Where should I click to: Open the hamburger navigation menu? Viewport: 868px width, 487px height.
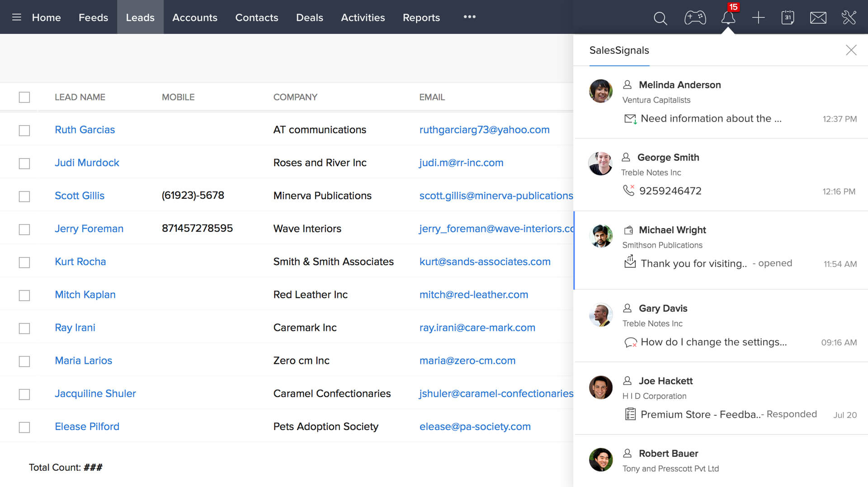pos(16,17)
